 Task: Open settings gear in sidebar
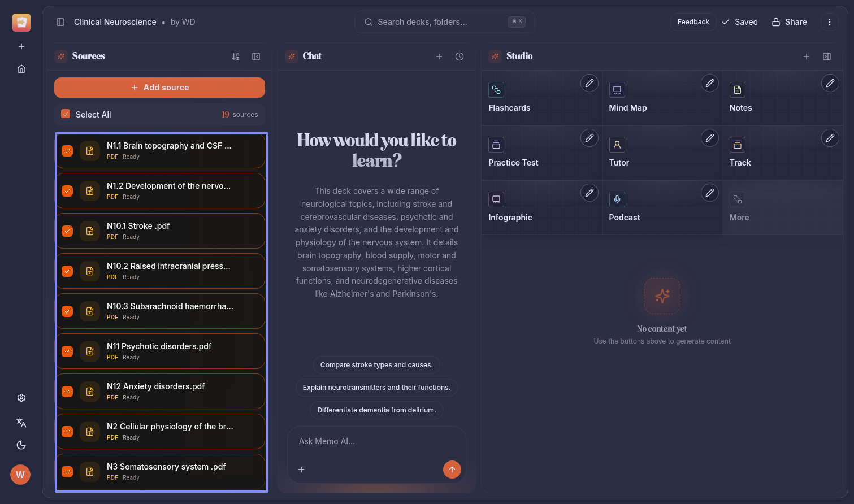(x=21, y=398)
